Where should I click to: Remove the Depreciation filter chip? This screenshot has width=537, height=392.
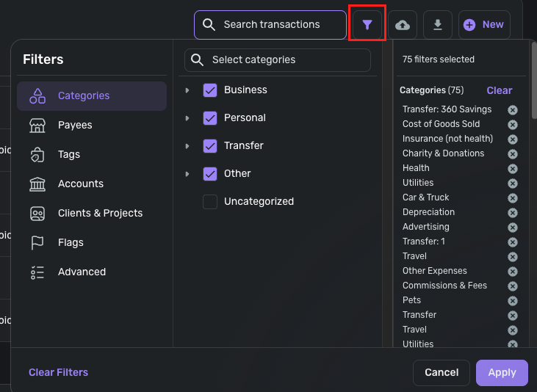513,213
